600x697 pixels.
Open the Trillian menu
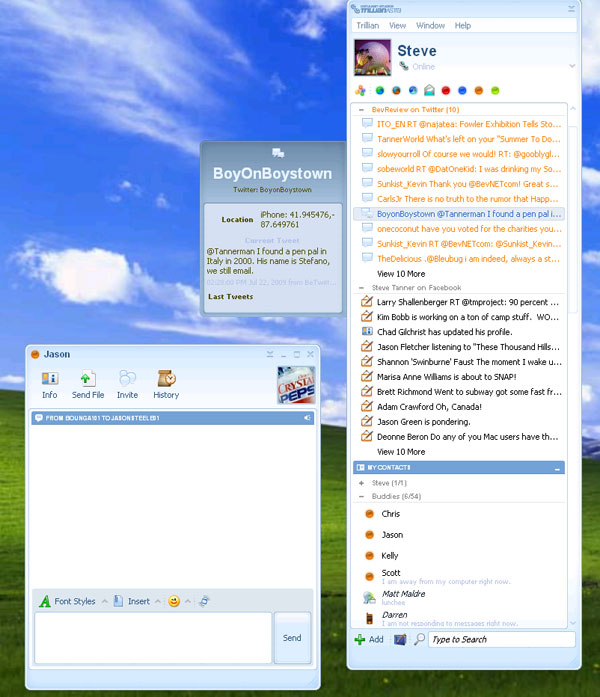[368, 26]
